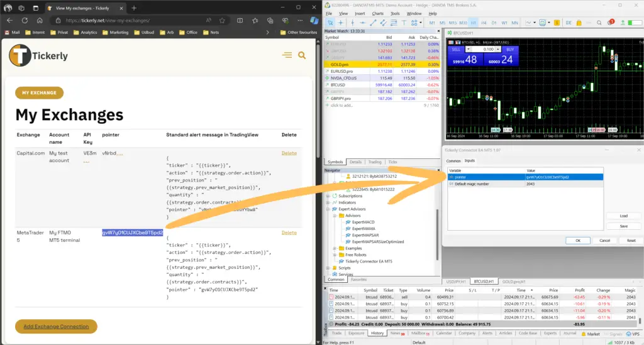644x345 pixels.
Task: Click the yellow dollar trading icon in toolbar
Action: click(557, 23)
